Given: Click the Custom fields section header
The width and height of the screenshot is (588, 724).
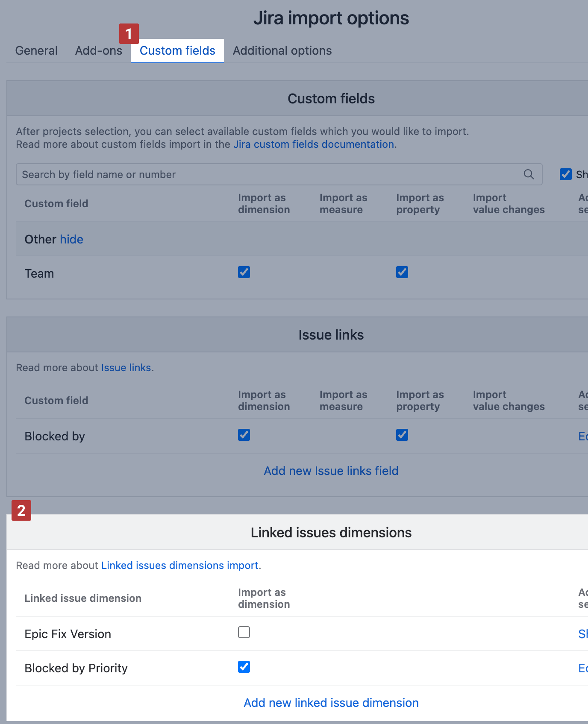Looking at the screenshot, I should pyautogui.click(x=331, y=99).
